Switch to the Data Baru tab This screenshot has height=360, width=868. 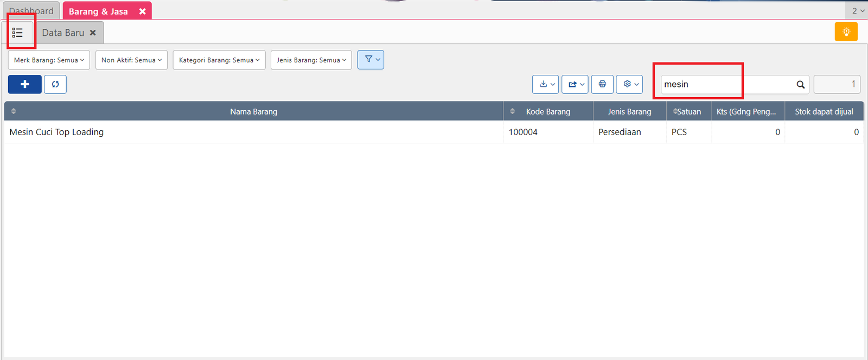click(x=63, y=33)
